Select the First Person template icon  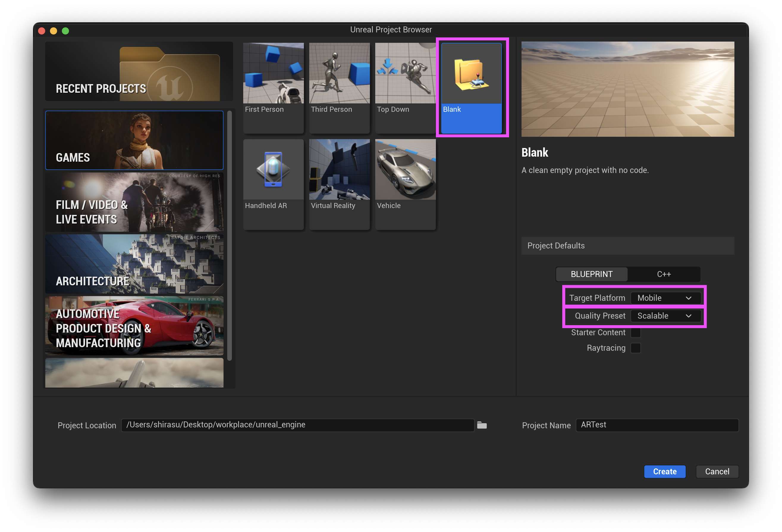pos(273,73)
